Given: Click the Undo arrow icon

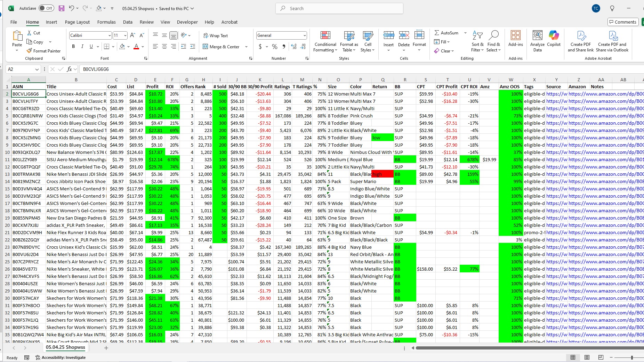Looking at the screenshot, I should click(71, 8).
